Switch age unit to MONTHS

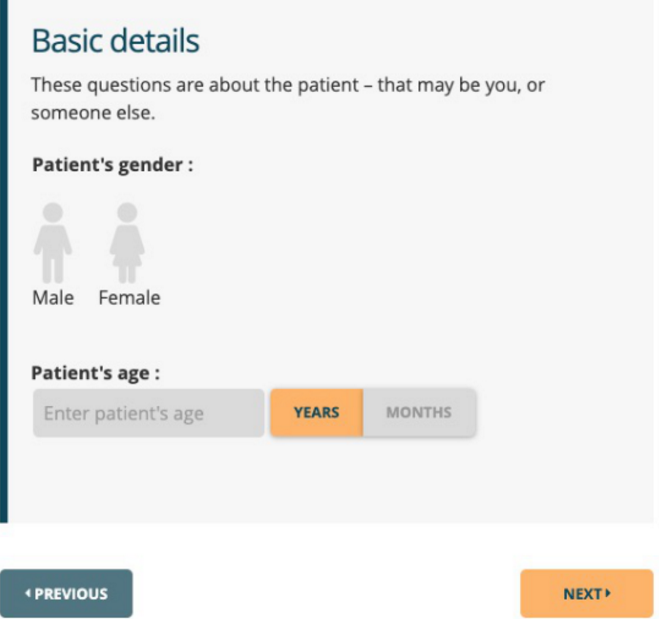(419, 413)
